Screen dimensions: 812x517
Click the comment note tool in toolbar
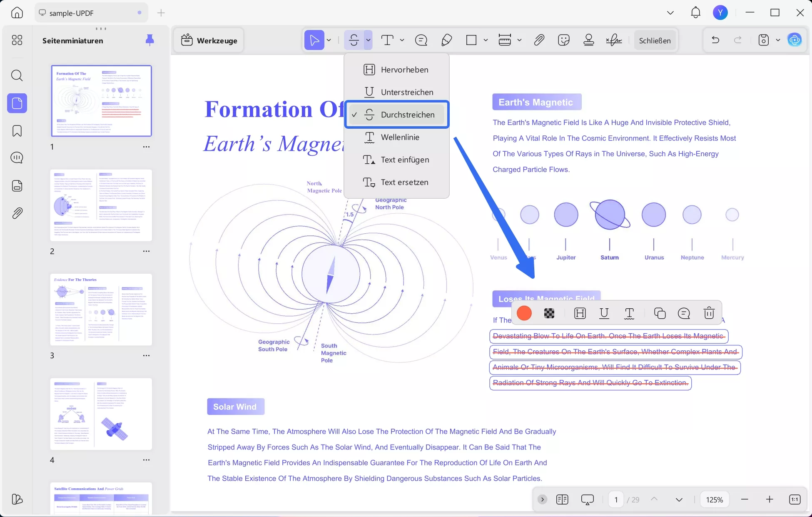tap(421, 40)
